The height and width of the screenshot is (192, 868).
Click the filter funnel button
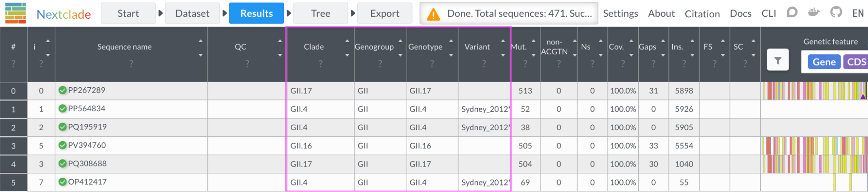tap(778, 60)
